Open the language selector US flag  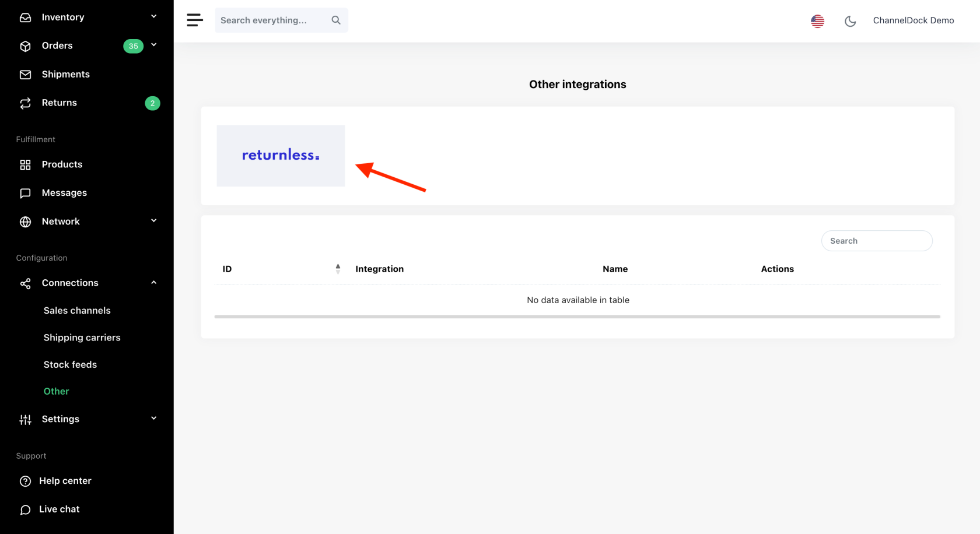coord(818,21)
